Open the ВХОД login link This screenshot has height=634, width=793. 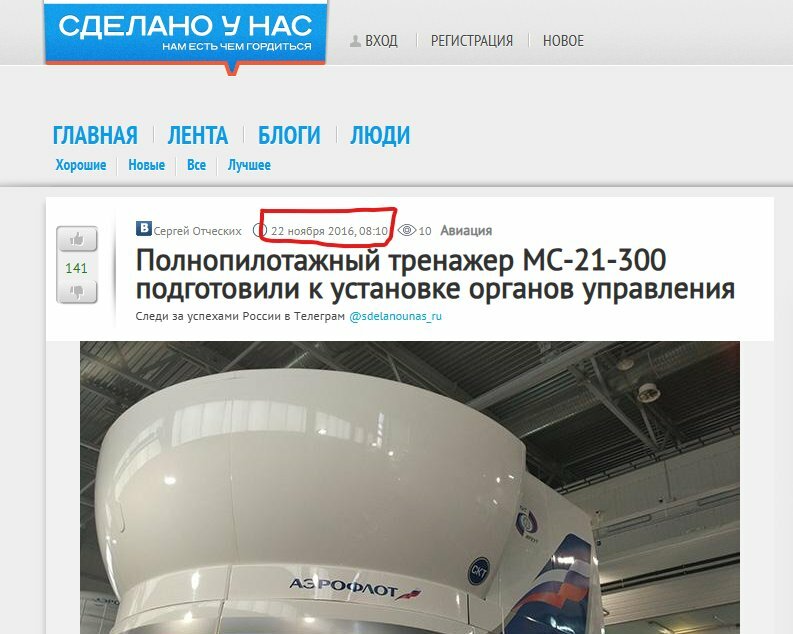pos(381,41)
